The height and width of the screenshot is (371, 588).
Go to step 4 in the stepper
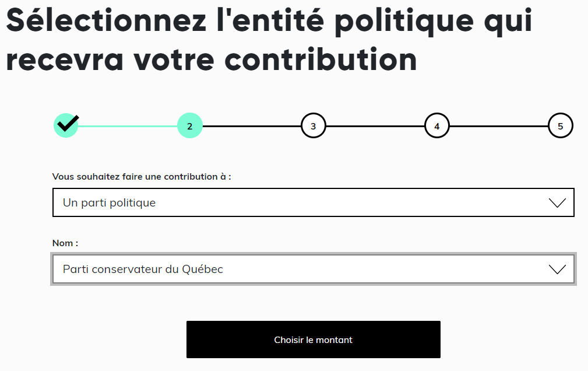[x=437, y=125]
